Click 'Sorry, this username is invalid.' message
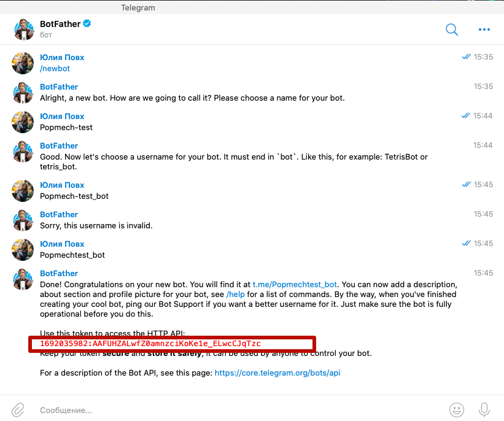The height and width of the screenshot is (421, 504). tap(96, 226)
